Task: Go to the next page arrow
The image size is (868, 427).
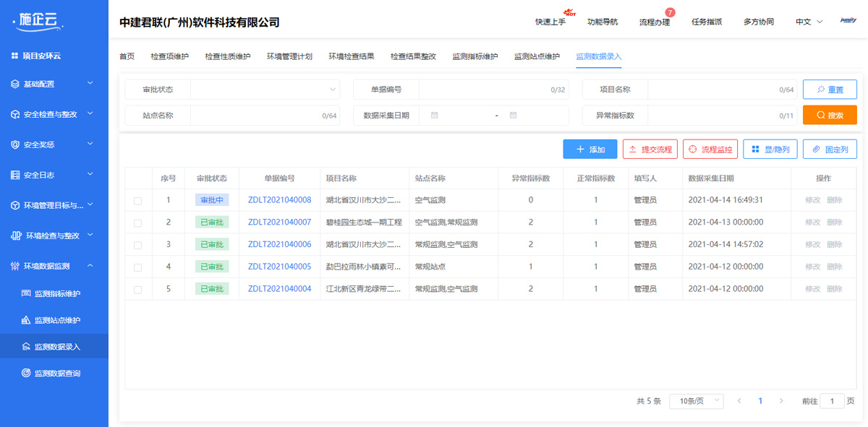Action: point(781,401)
